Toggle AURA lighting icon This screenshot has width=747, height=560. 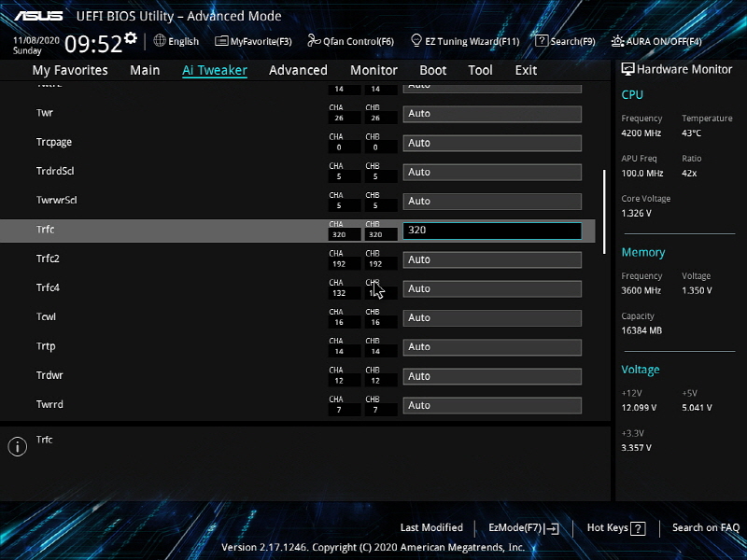[x=617, y=41]
